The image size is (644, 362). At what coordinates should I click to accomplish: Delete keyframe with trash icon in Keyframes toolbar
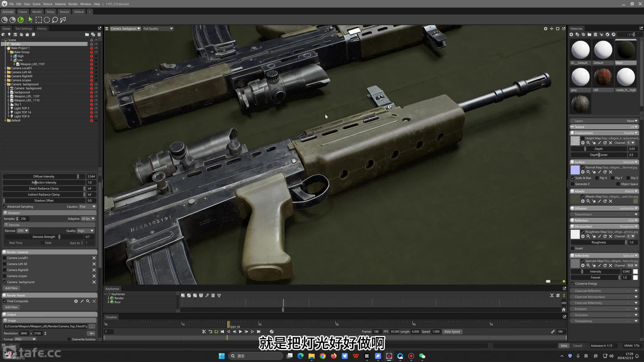click(213, 295)
